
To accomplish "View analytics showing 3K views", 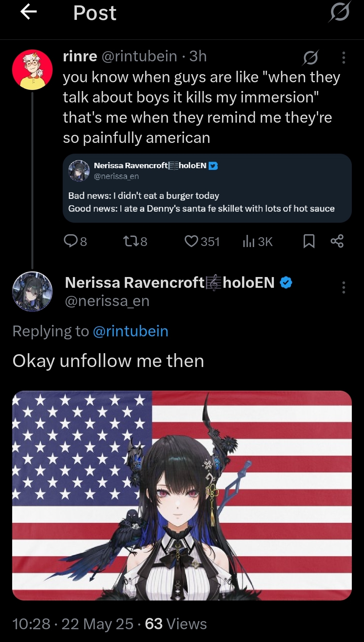I will coord(257,241).
